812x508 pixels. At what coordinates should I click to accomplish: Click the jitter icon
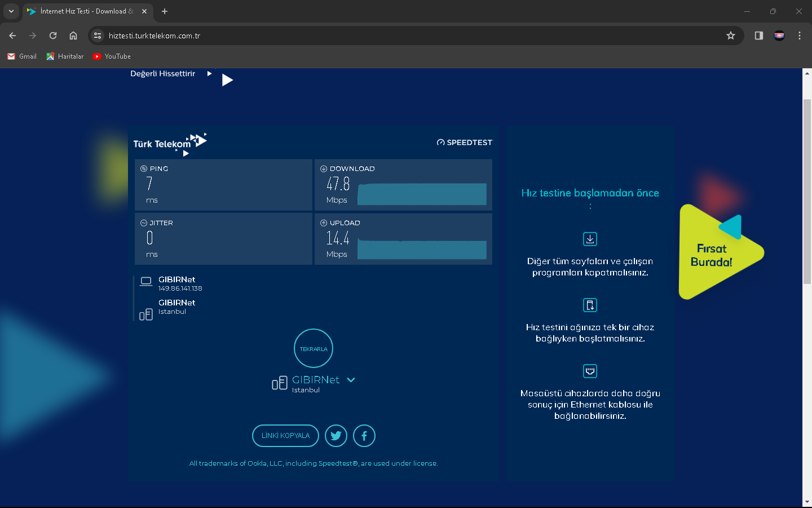144,223
